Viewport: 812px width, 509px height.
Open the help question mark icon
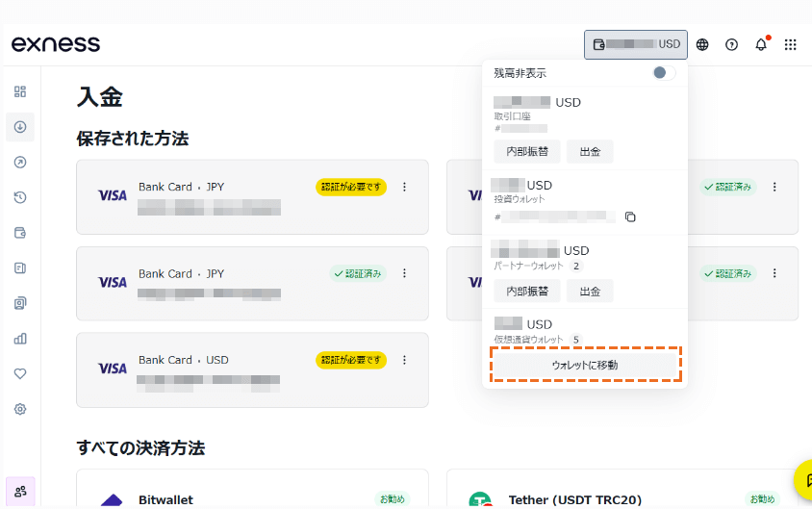tap(732, 44)
